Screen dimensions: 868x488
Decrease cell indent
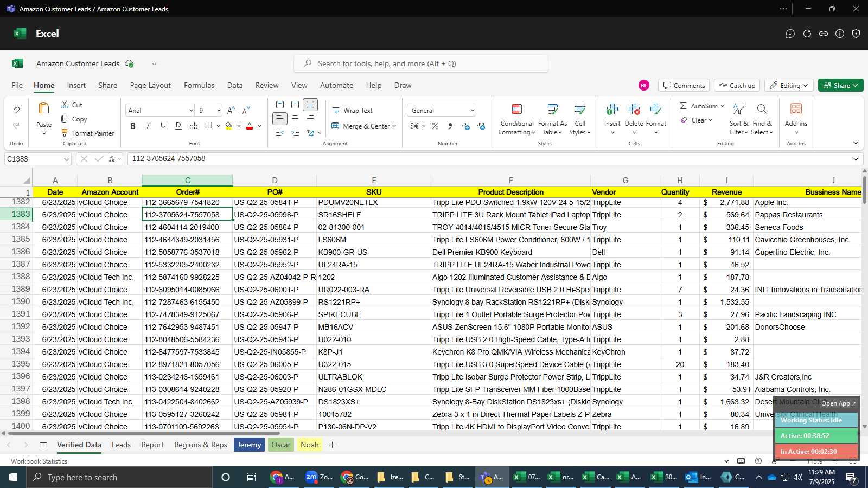pos(279,133)
